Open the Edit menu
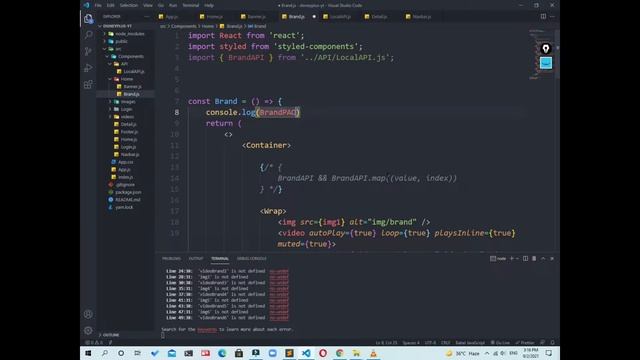 tap(111, 5)
